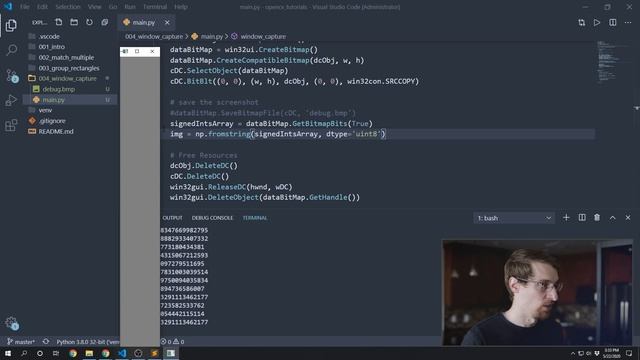This screenshot has height=360, width=640.
Task: Collapse all folders in Explorer
Action: click(x=105, y=22)
